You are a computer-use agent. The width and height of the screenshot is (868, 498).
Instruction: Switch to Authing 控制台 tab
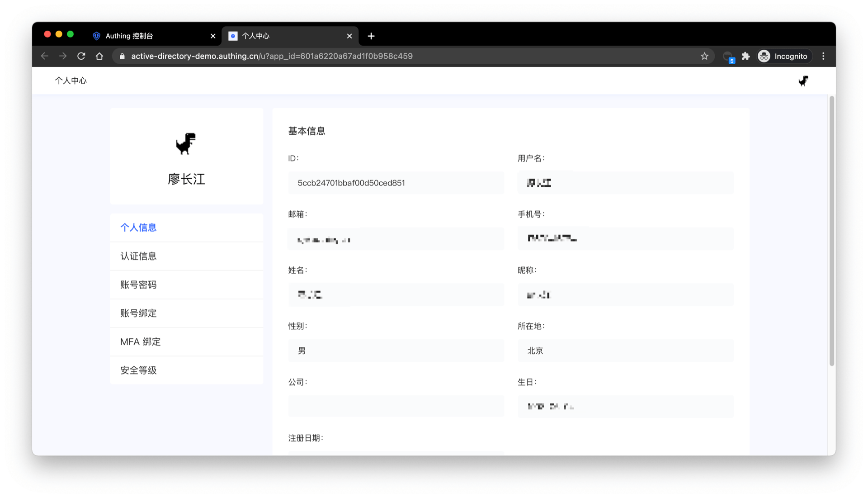[154, 36]
